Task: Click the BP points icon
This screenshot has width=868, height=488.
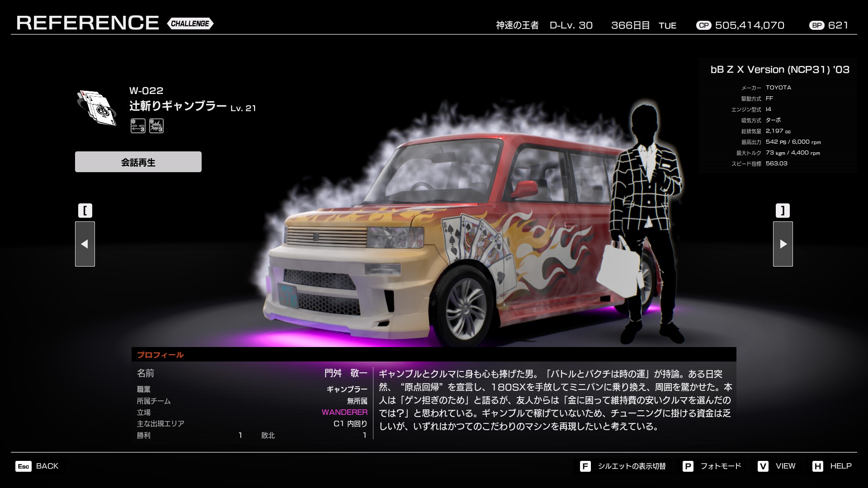Action: [816, 25]
